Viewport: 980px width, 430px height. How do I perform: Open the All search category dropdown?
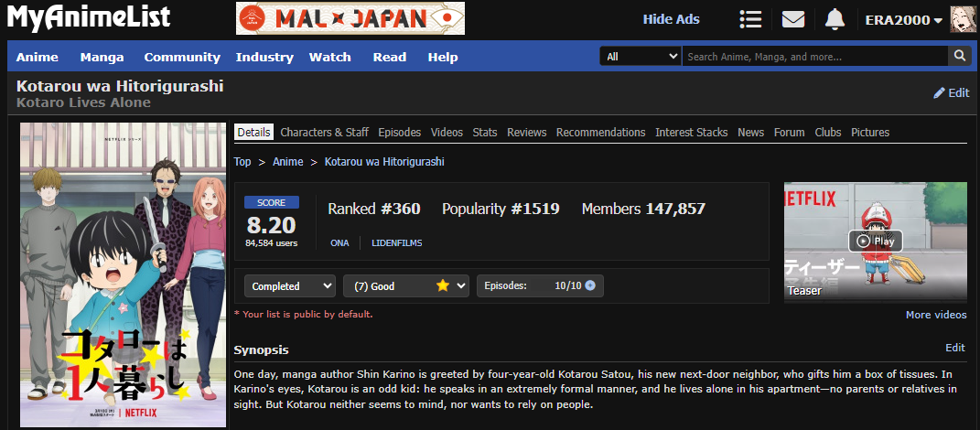tap(641, 56)
